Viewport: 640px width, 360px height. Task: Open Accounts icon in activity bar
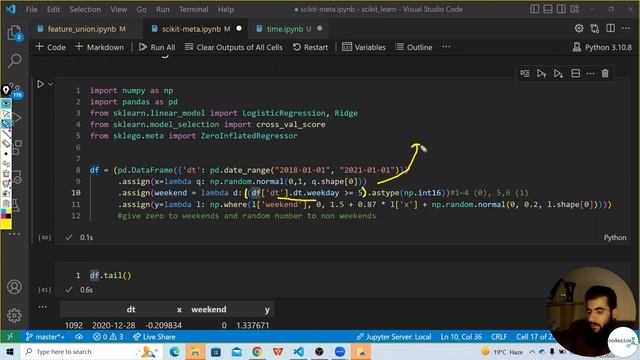pos(14,287)
